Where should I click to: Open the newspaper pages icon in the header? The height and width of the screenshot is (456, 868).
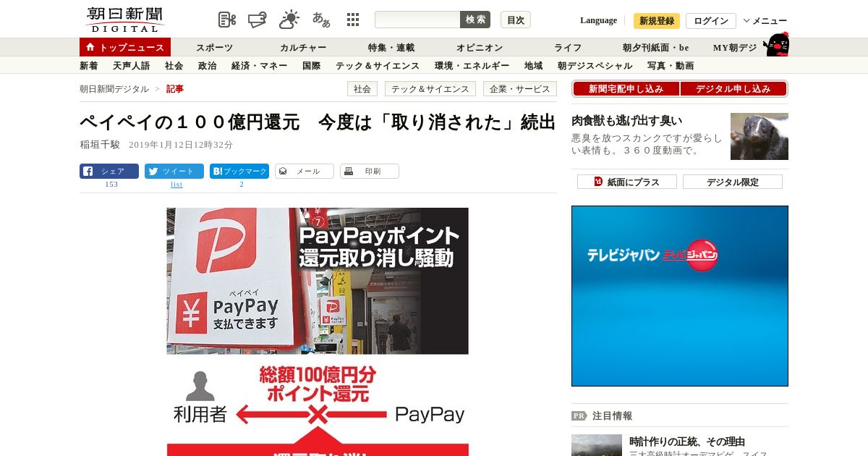pos(258,20)
